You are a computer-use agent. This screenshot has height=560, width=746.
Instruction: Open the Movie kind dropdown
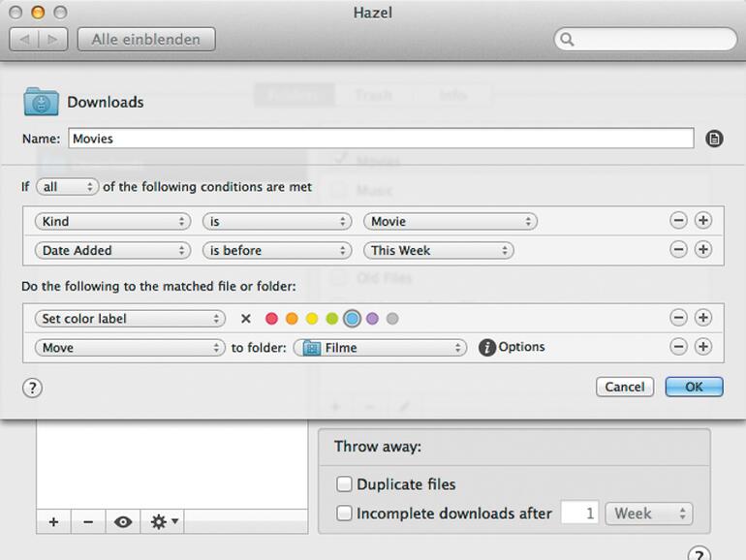click(451, 221)
